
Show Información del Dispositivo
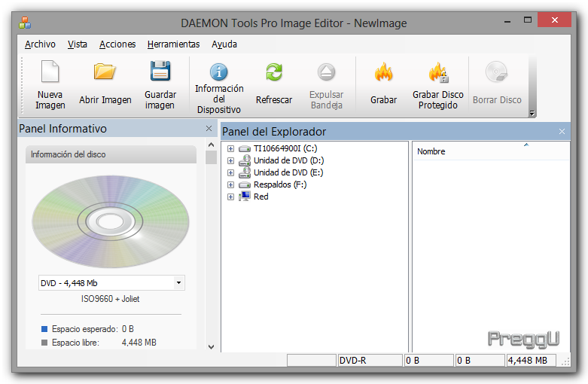click(218, 72)
